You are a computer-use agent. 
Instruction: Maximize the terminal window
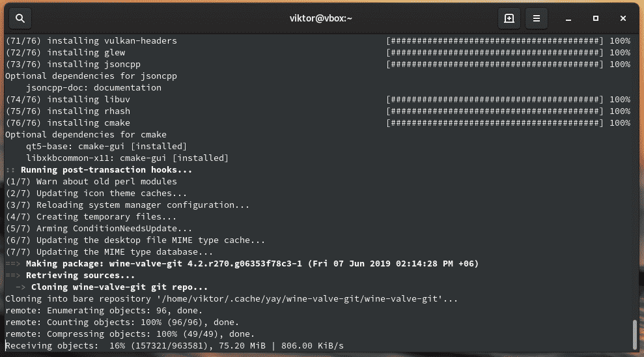596,18
